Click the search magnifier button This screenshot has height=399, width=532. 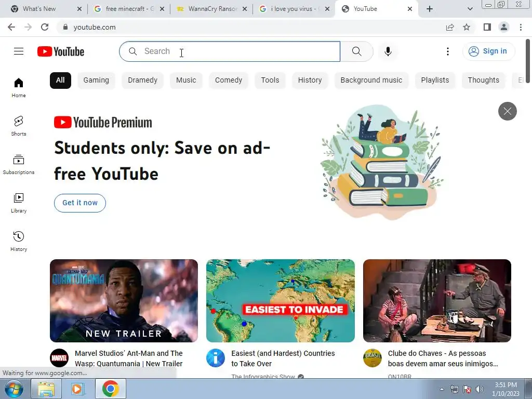point(356,51)
